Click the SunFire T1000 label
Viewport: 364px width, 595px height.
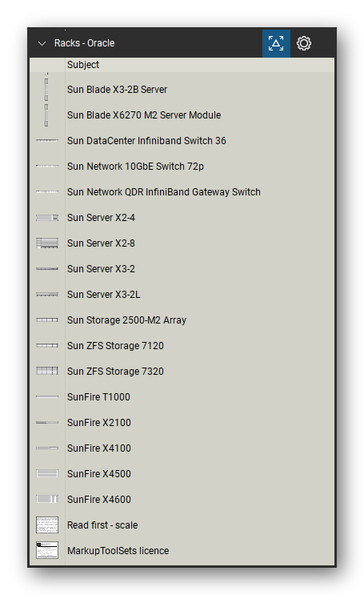pos(98,397)
